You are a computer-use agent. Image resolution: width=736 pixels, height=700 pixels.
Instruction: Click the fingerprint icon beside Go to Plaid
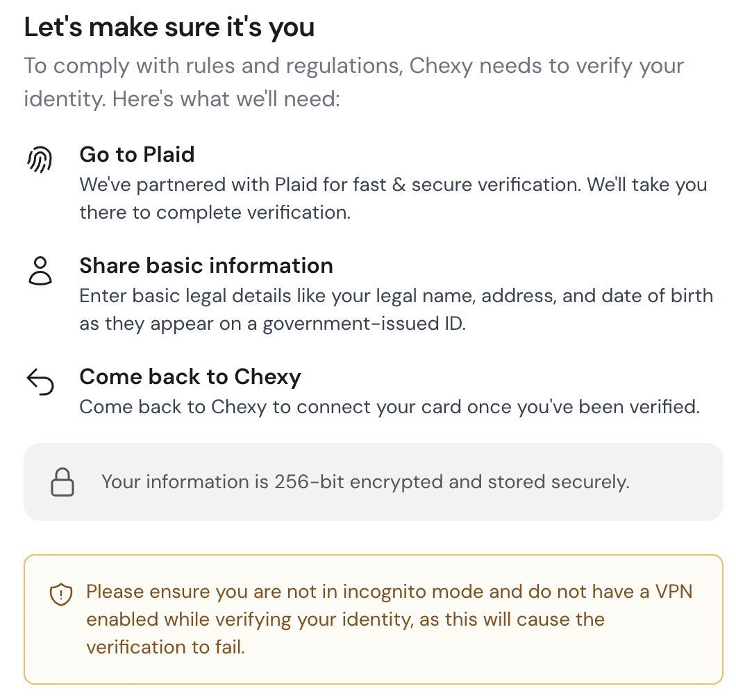(x=40, y=159)
